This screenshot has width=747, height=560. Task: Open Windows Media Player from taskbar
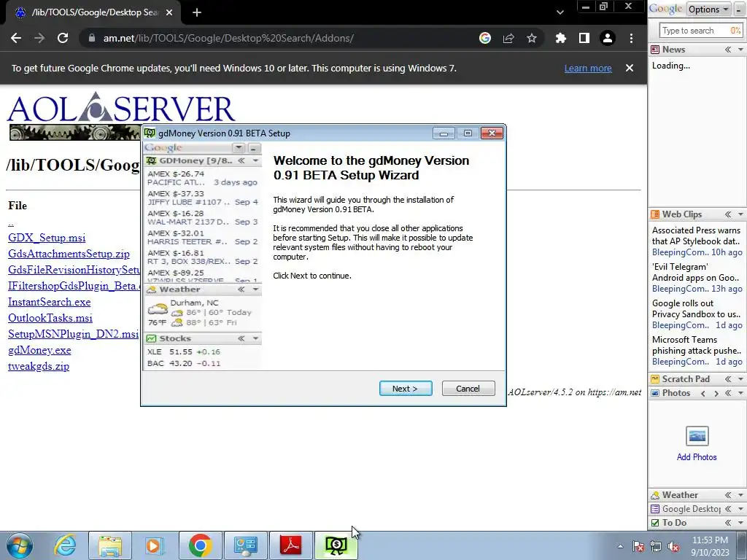(x=155, y=545)
